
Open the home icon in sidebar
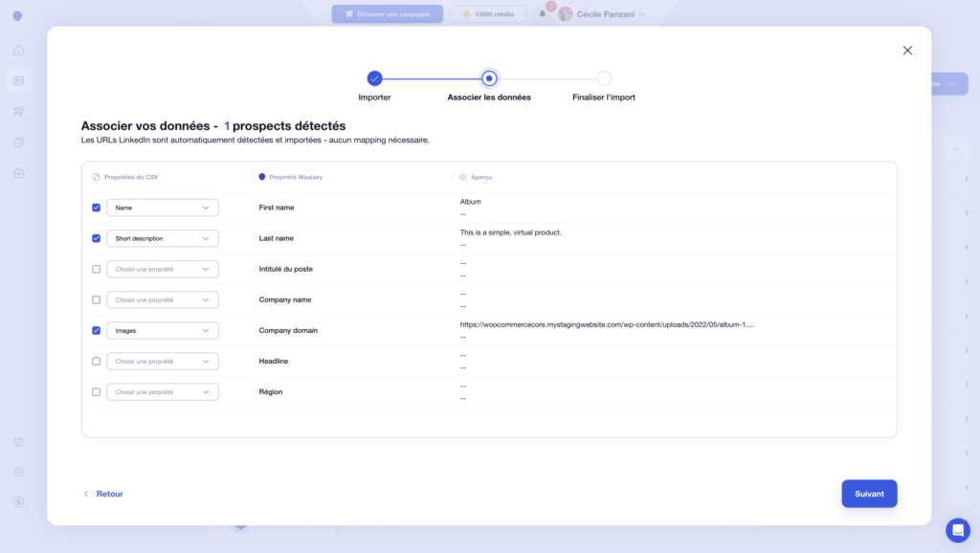click(19, 51)
